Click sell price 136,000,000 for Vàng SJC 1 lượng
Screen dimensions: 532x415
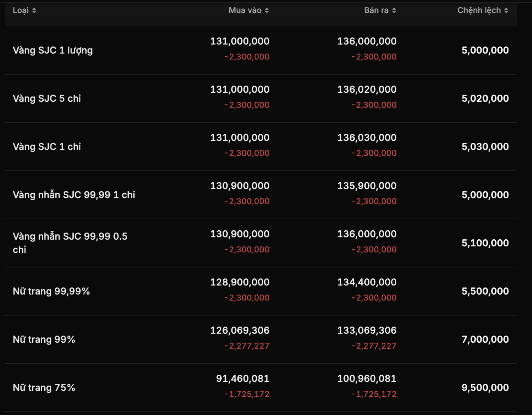(x=367, y=41)
